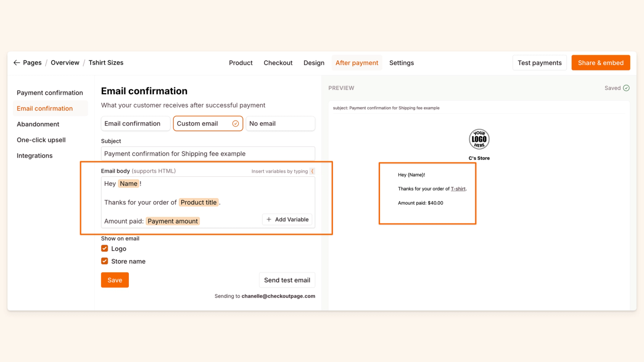
Task: Click the Add Variable button
Action: (x=287, y=220)
